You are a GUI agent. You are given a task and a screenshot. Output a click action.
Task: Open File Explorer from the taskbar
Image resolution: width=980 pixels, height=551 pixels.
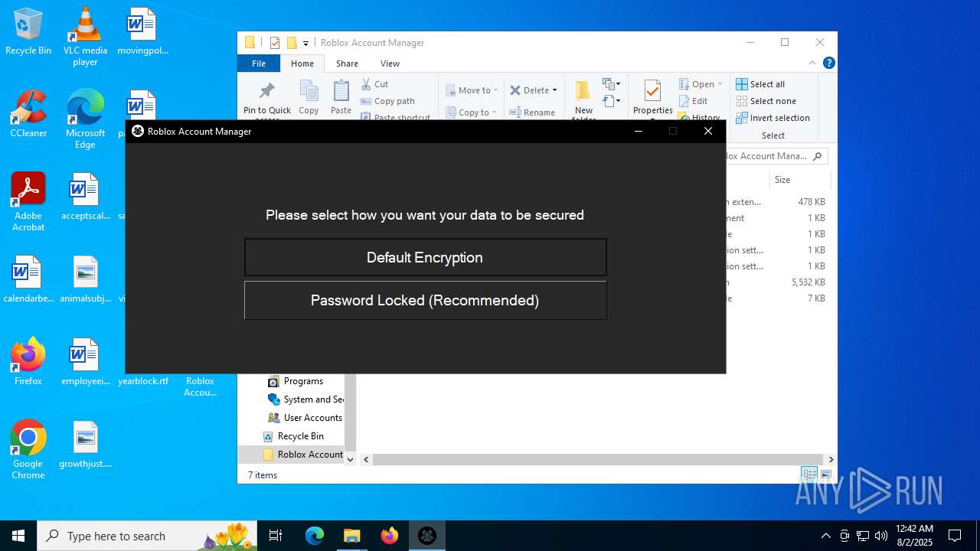click(351, 536)
